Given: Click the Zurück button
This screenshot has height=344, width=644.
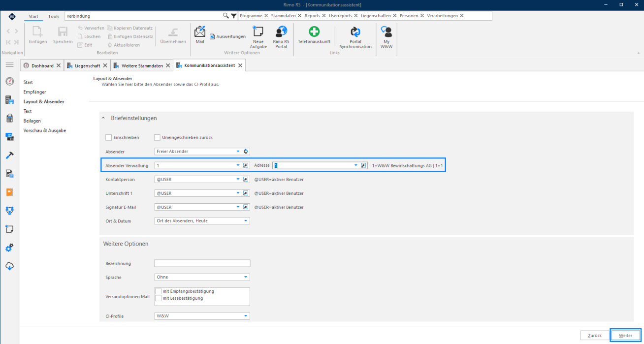Looking at the screenshot, I should pyautogui.click(x=595, y=335).
